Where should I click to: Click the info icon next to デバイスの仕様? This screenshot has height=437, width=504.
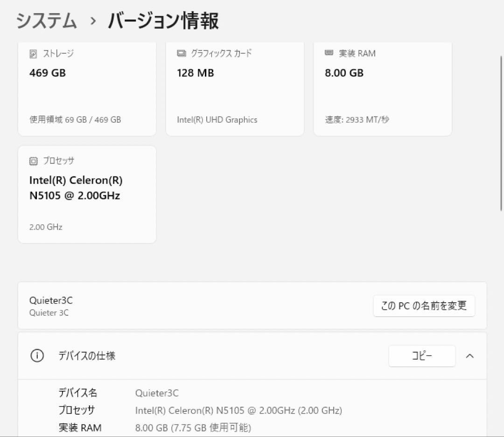coord(37,356)
